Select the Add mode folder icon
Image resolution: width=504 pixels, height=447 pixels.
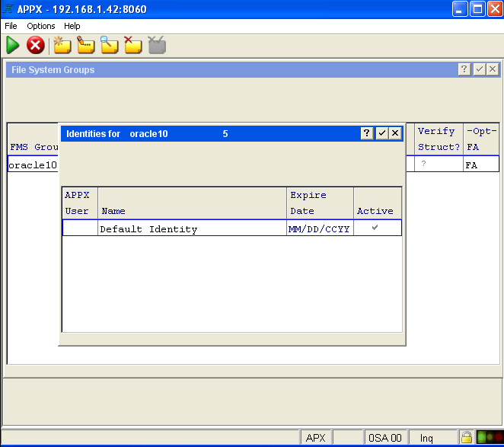pyautogui.click(x=62, y=46)
